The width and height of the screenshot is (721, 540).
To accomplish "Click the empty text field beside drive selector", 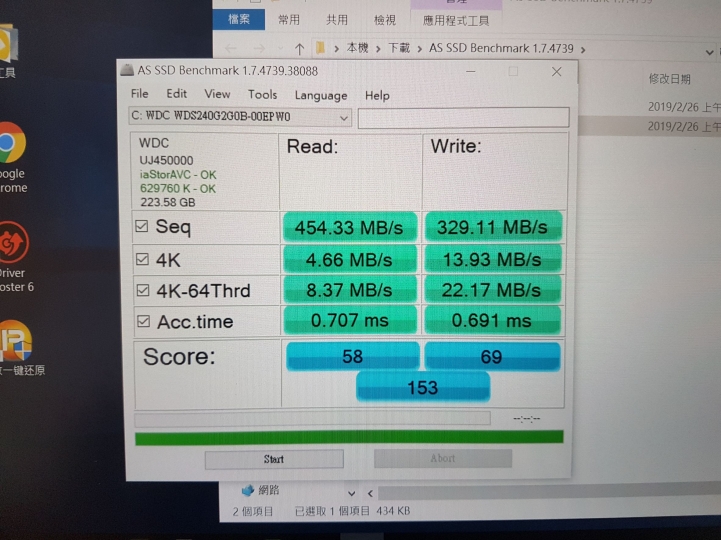I will coord(464,117).
